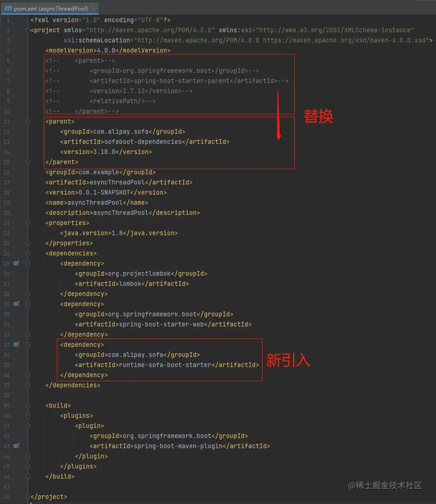Click description tag on line 20
The height and width of the screenshot is (504, 436).
[x=123, y=213]
